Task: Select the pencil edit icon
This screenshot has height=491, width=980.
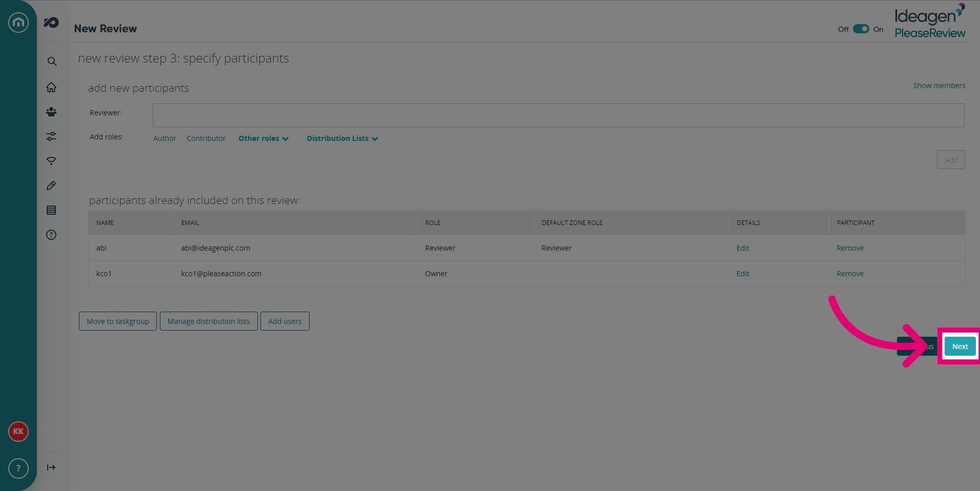Action: pyautogui.click(x=51, y=186)
